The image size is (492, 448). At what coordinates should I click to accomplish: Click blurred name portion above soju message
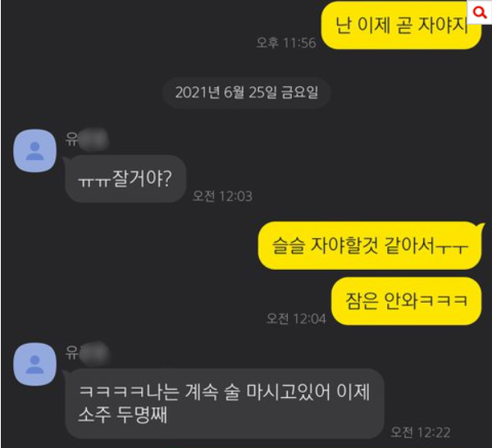(94, 353)
